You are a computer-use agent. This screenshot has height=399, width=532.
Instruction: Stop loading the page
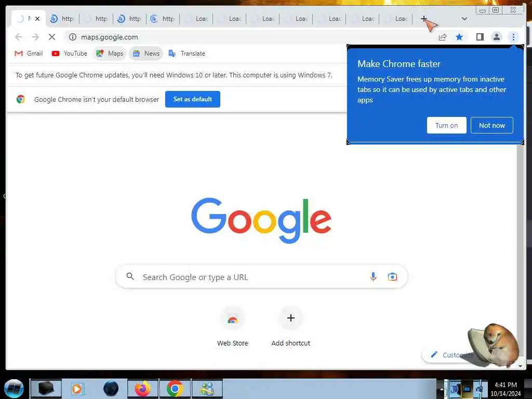(52, 37)
